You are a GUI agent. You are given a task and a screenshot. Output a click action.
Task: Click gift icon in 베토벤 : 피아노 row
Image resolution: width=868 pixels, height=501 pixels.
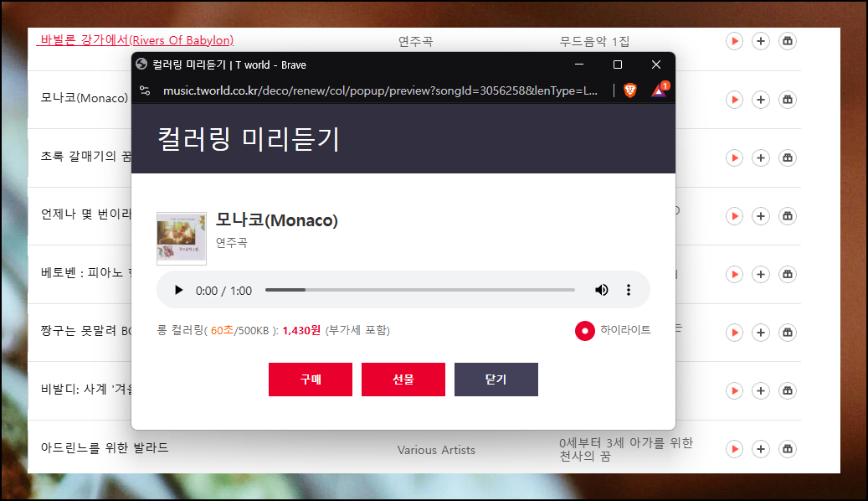787,274
